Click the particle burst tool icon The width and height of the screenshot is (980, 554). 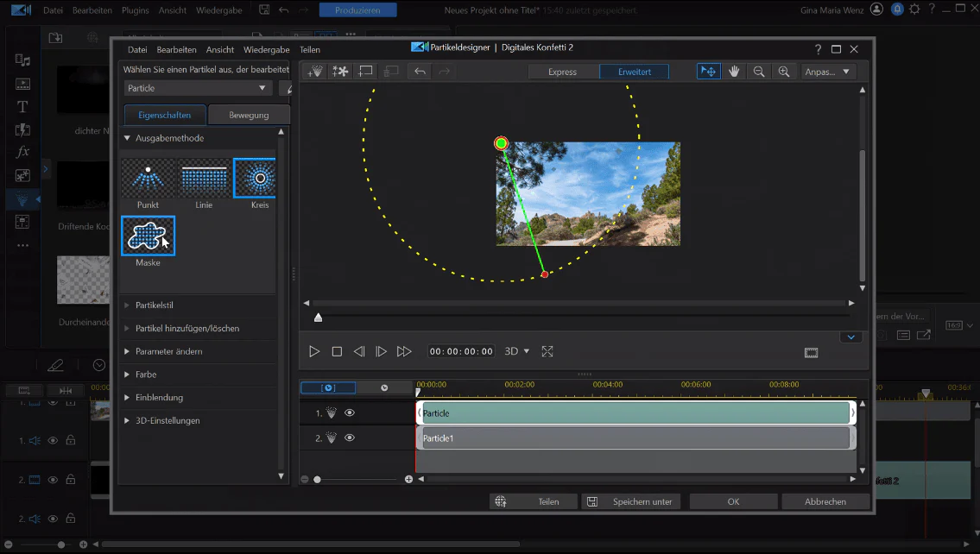click(340, 72)
